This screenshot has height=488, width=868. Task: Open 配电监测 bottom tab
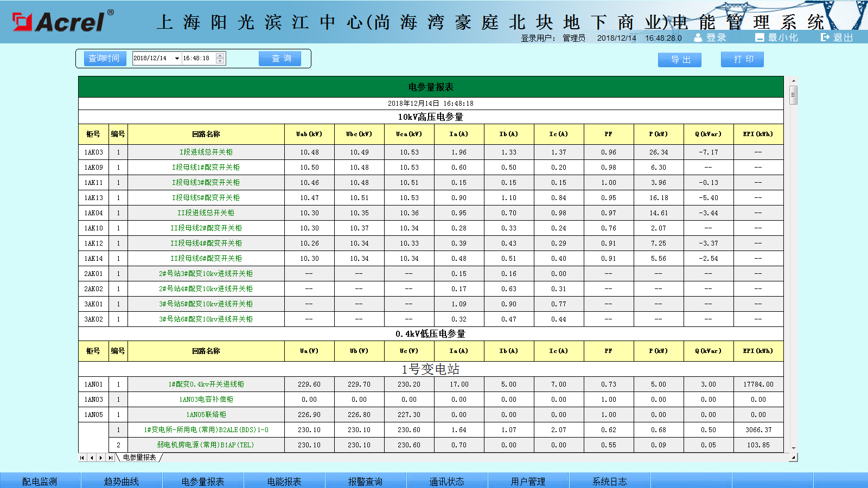[x=40, y=480]
